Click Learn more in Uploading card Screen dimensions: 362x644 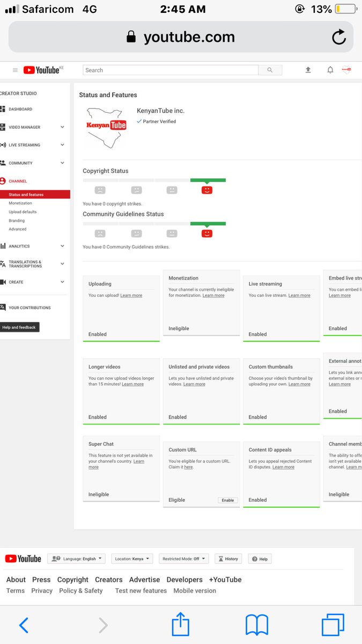pyautogui.click(x=131, y=296)
